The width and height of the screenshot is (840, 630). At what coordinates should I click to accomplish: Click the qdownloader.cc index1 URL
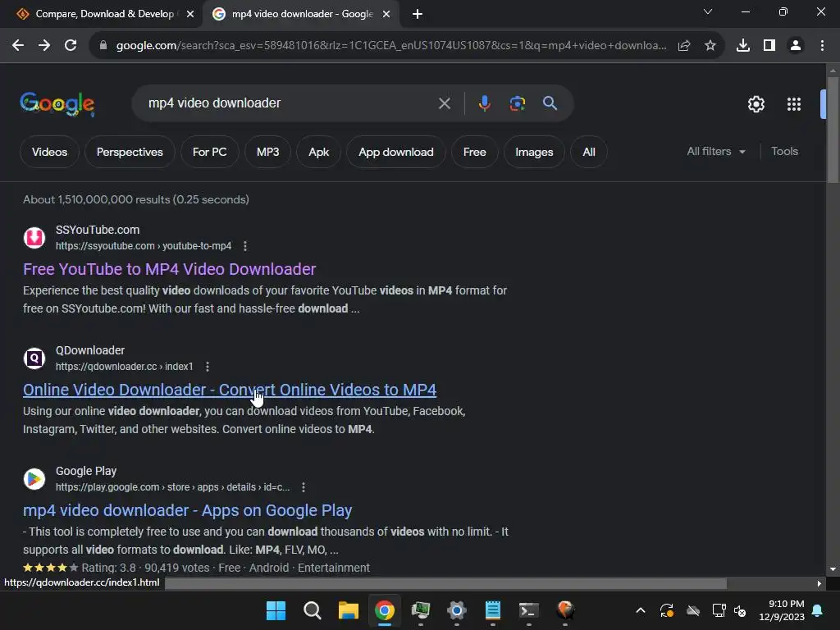coord(125,367)
